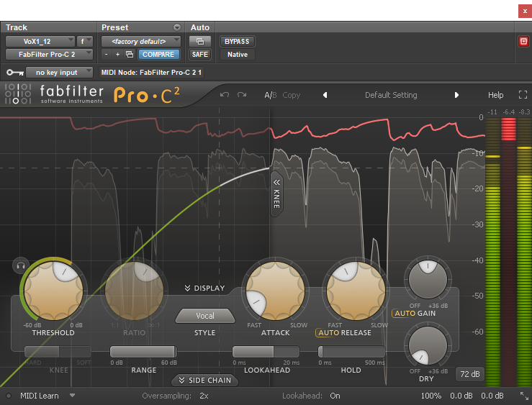The height and width of the screenshot is (405, 532).
Task: Open the Help menu
Action: click(496, 95)
